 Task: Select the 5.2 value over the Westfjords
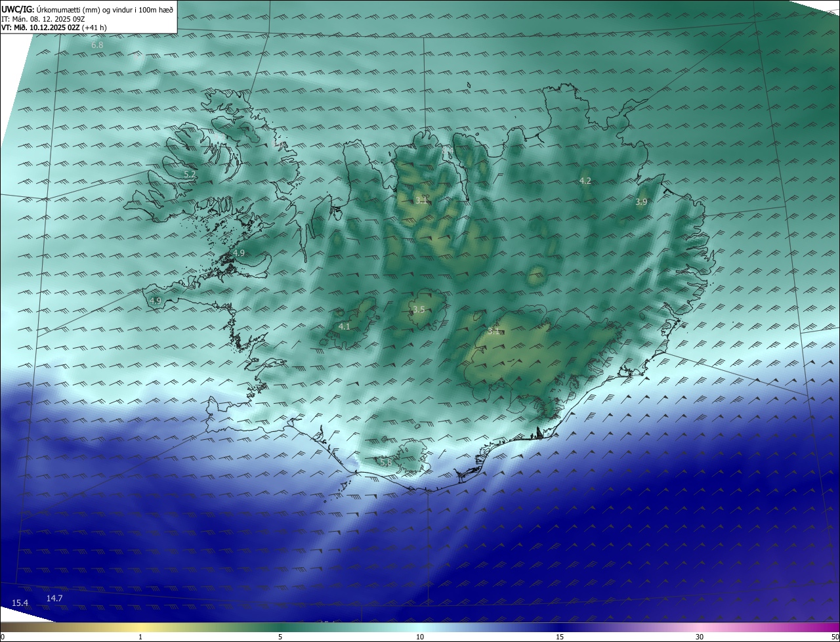(x=190, y=174)
